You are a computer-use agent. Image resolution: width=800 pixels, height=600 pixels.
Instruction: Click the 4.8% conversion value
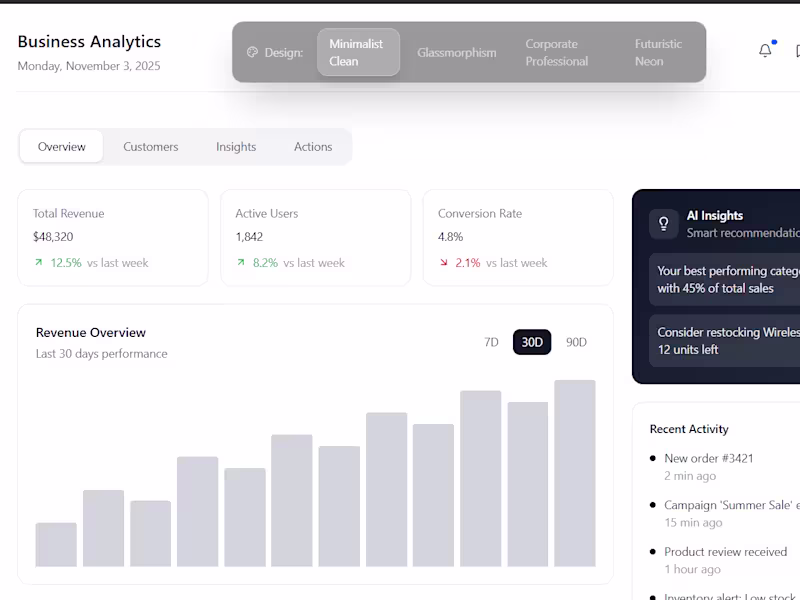point(450,237)
